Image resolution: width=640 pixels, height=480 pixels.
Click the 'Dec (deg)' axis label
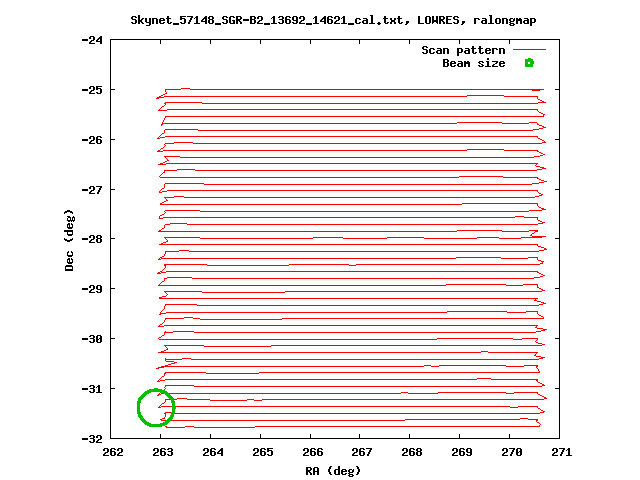(69, 240)
